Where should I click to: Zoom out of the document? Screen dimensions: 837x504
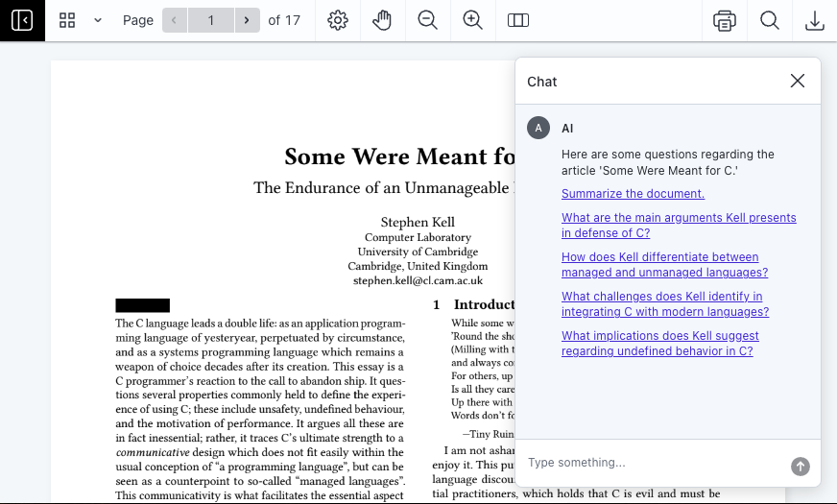coord(427,20)
